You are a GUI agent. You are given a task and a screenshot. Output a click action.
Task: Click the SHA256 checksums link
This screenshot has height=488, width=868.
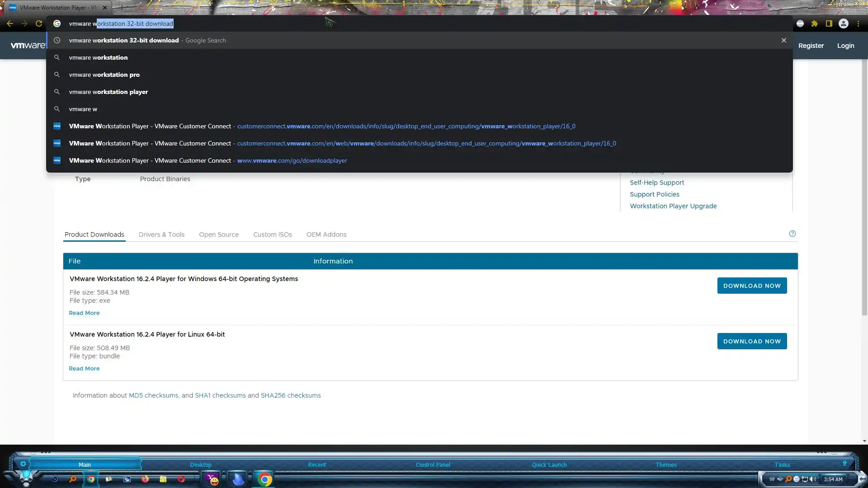click(291, 395)
